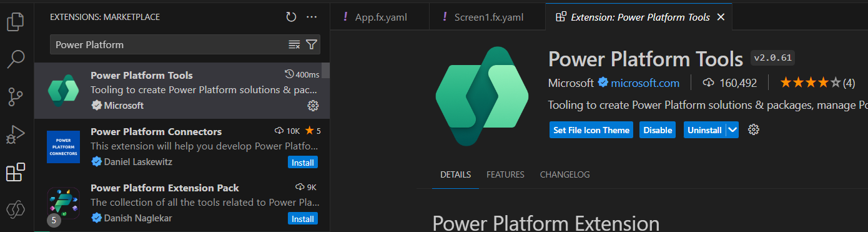Viewport: 868px width, 232px height.
Task: Open Extensions view in activity bar
Action: click(16, 172)
